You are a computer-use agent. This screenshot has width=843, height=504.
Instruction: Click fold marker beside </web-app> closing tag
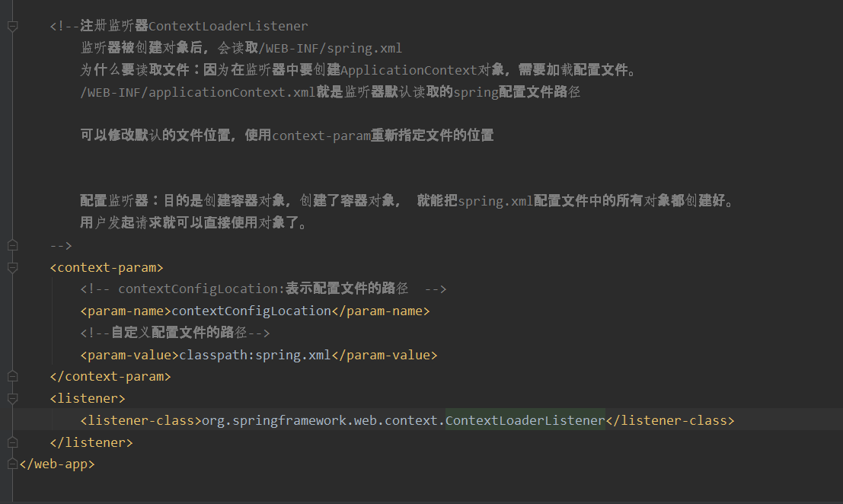tap(13, 464)
